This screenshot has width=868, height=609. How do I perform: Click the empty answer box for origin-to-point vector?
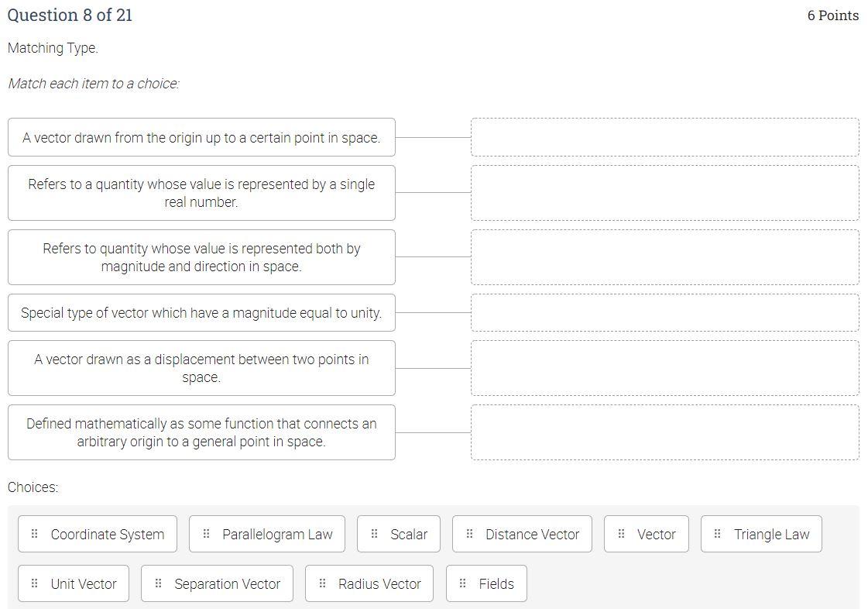[664, 137]
